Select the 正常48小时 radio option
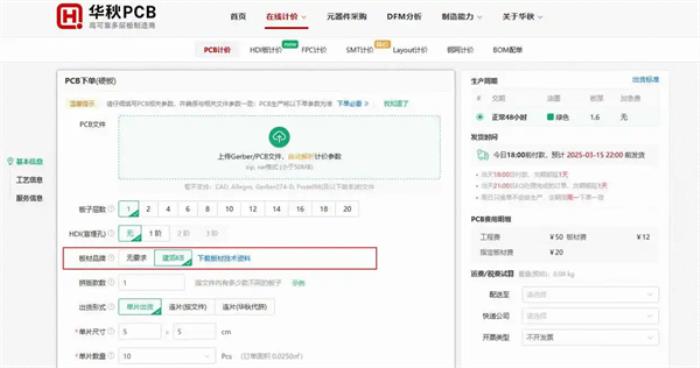 pos(480,117)
